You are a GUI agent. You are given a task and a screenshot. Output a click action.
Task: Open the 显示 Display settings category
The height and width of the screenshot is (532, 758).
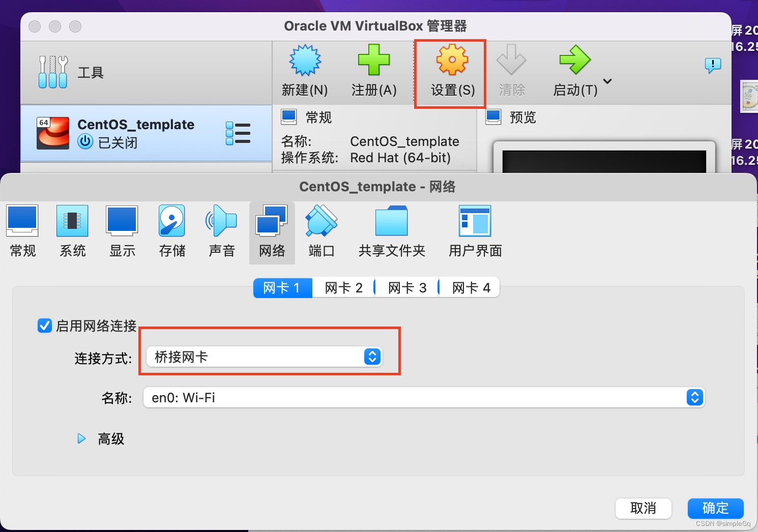[x=122, y=231]
